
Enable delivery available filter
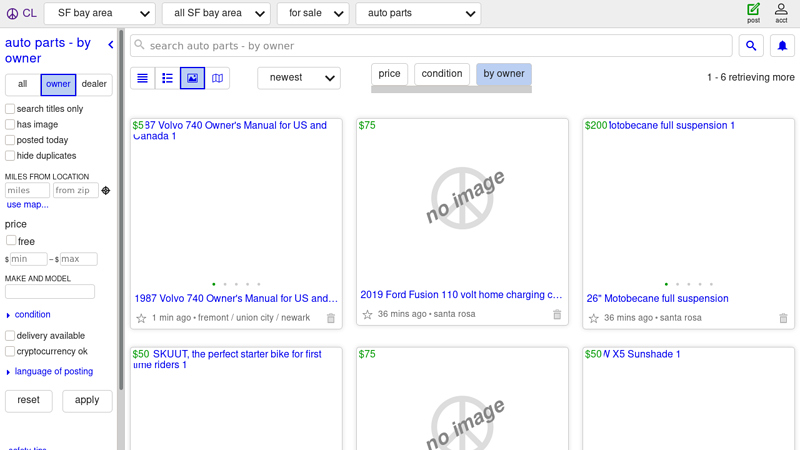click(10, 335)
